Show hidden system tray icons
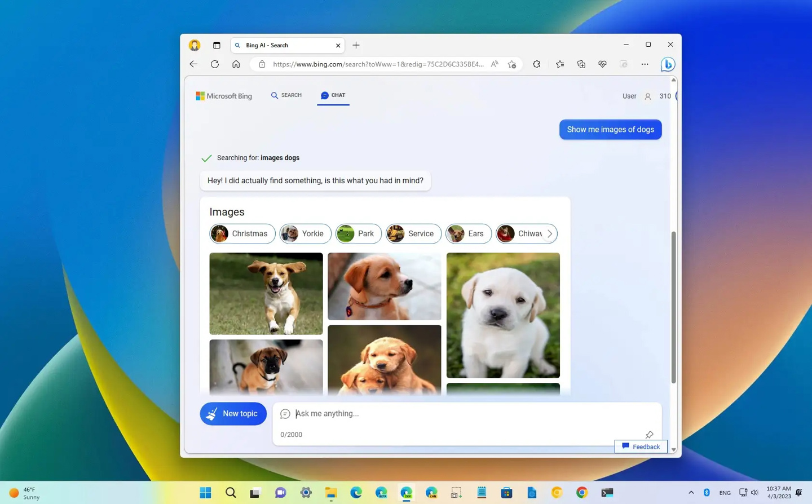This screenshot has height=504, width=812. [x=691, y=492]
